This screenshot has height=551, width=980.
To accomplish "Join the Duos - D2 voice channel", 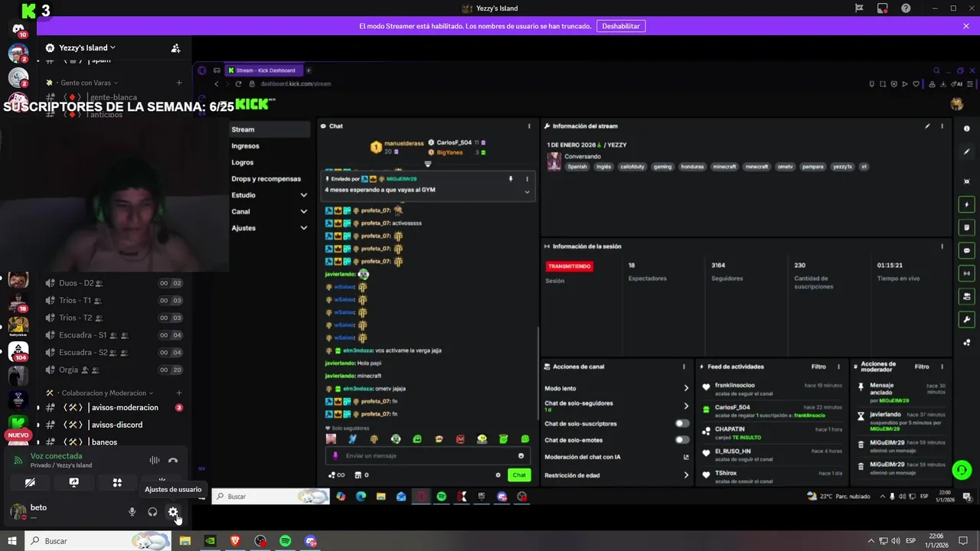I will [113, 283].
